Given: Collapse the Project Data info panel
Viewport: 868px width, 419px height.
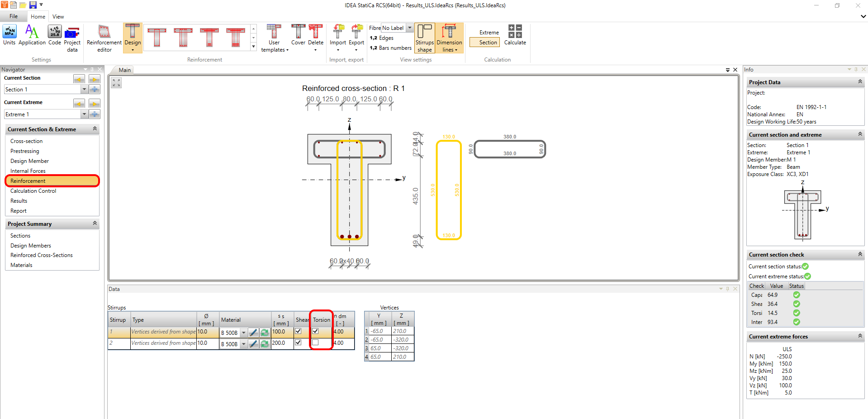Looking at the screenshot, I should pos(859,82).
